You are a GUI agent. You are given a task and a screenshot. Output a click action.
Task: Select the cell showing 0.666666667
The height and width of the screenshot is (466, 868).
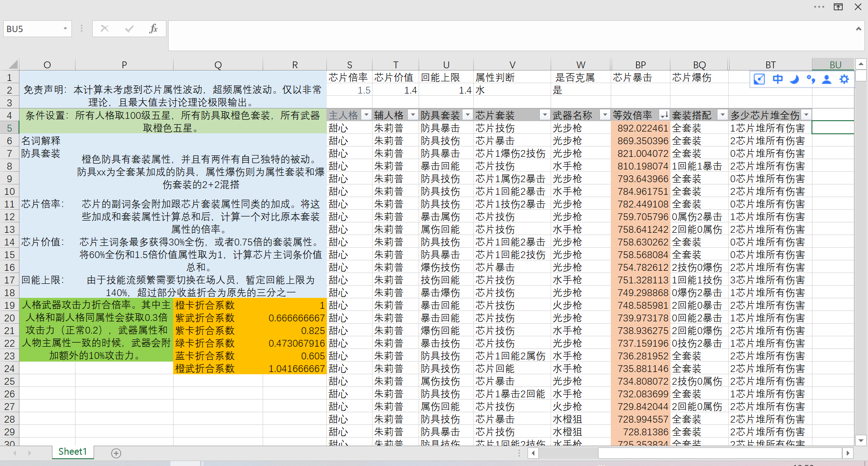coord(294,318)
